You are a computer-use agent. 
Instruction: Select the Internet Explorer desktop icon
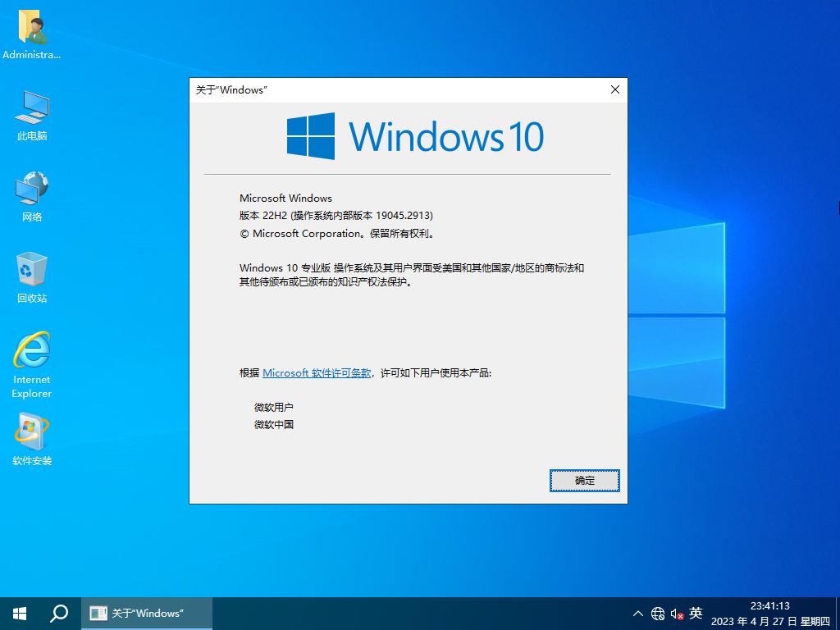[x=32, y=354]
